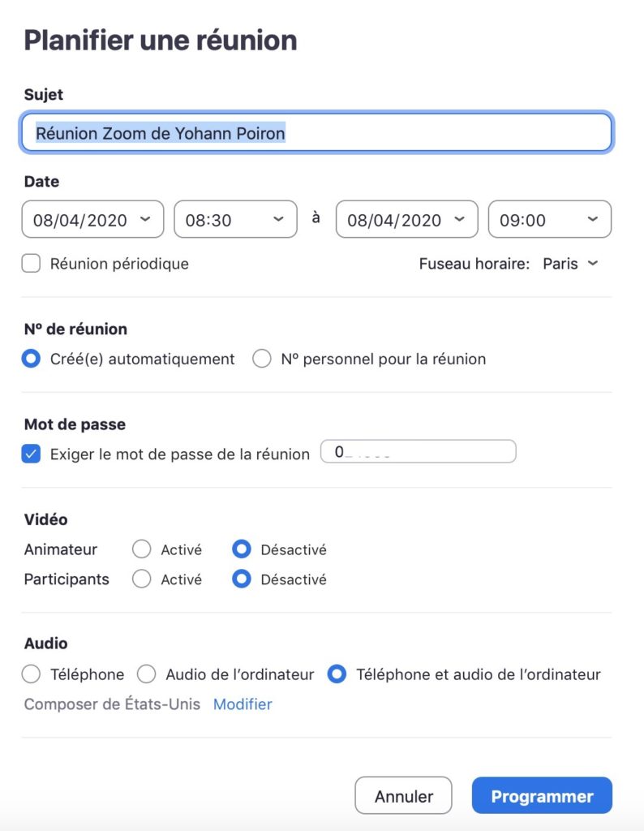This screenshot has height=831, width=644.
Task: Expand the end date selector
Action: [406, 219]
